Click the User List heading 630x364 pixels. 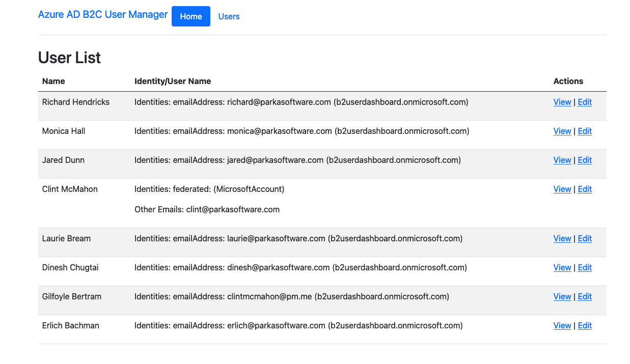click(69, 58)
